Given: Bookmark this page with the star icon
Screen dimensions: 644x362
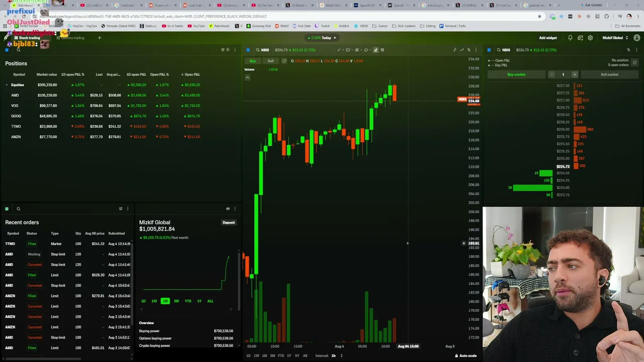Looking at the screenshot, I should pyautogui.click(x=539, y=16).
